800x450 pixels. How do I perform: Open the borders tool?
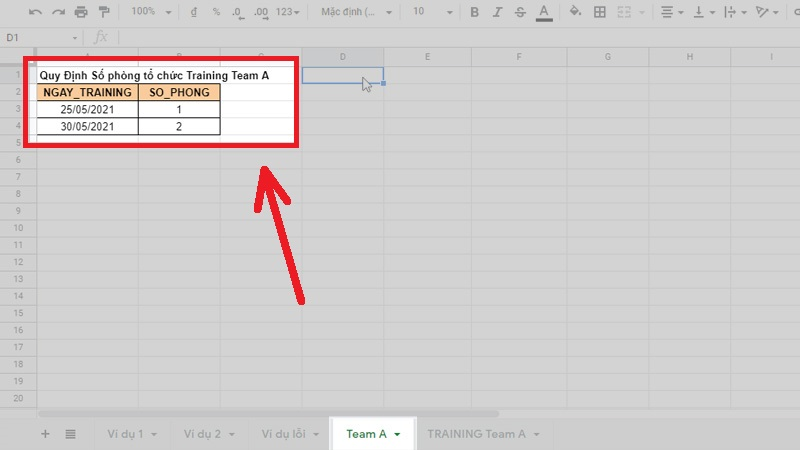(x=599, y=13)
